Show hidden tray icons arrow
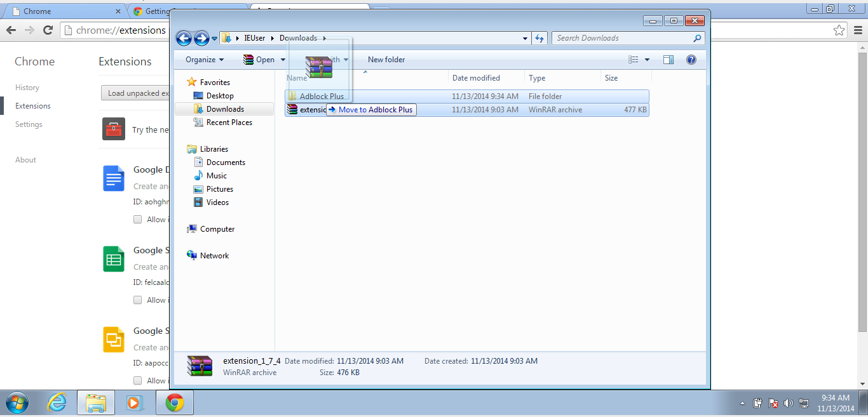The width and height of the screenshot is (868, 417). click(x=743, y=403)
